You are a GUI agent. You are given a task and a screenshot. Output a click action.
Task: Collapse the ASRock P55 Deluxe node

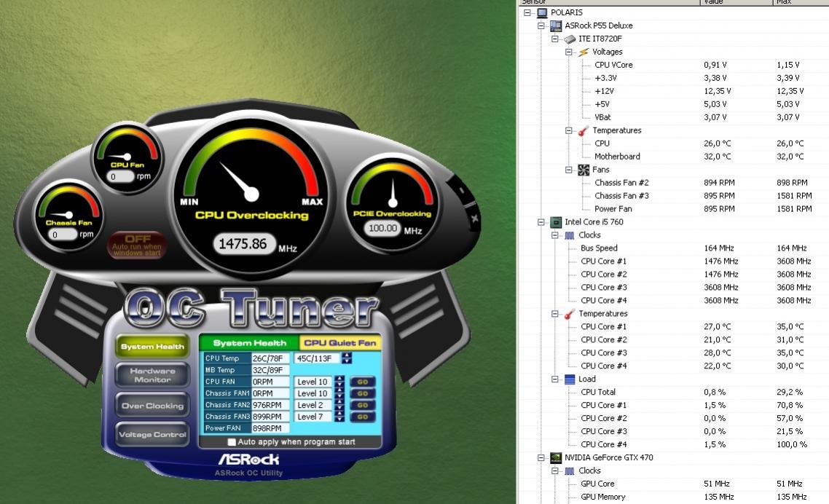(x=541, y=25)
